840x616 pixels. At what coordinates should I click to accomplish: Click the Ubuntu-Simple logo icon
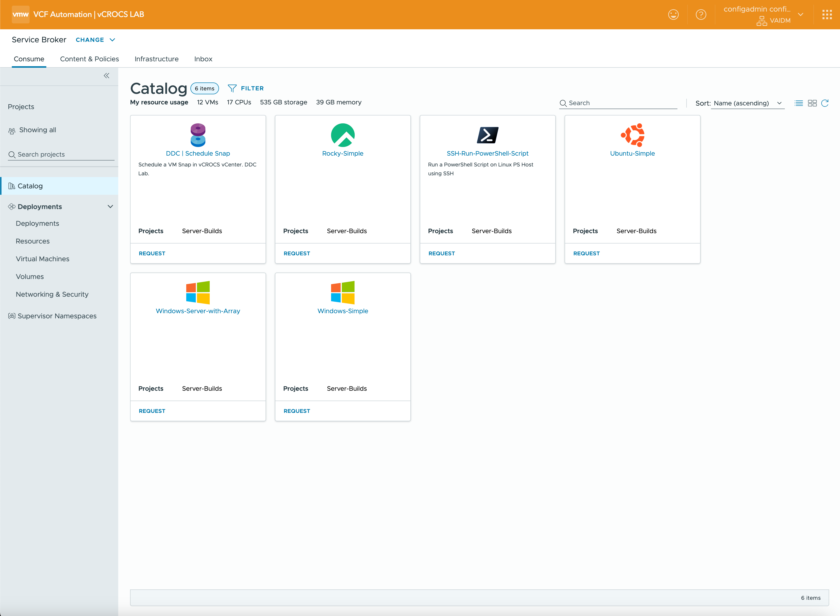(x=632, y=135)
